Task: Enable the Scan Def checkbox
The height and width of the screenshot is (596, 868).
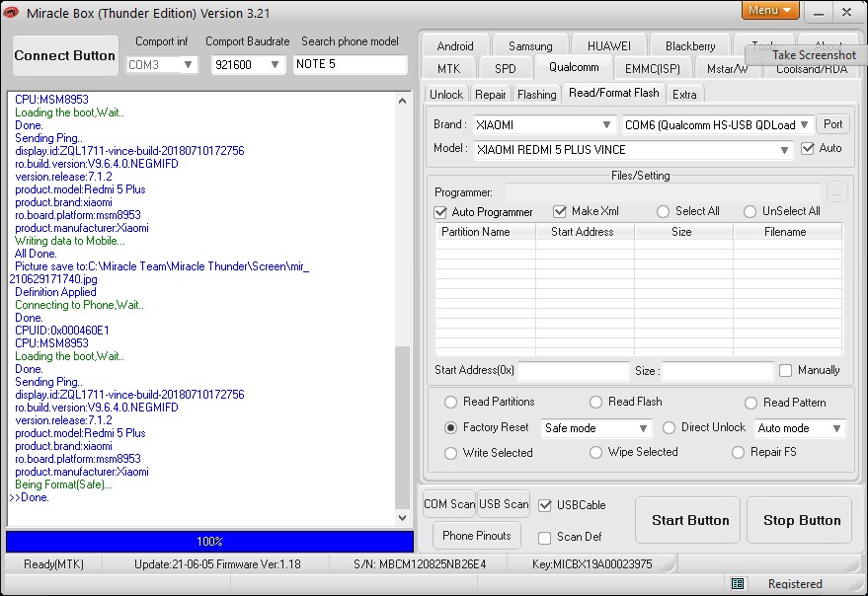Action: tap(545, 538)
